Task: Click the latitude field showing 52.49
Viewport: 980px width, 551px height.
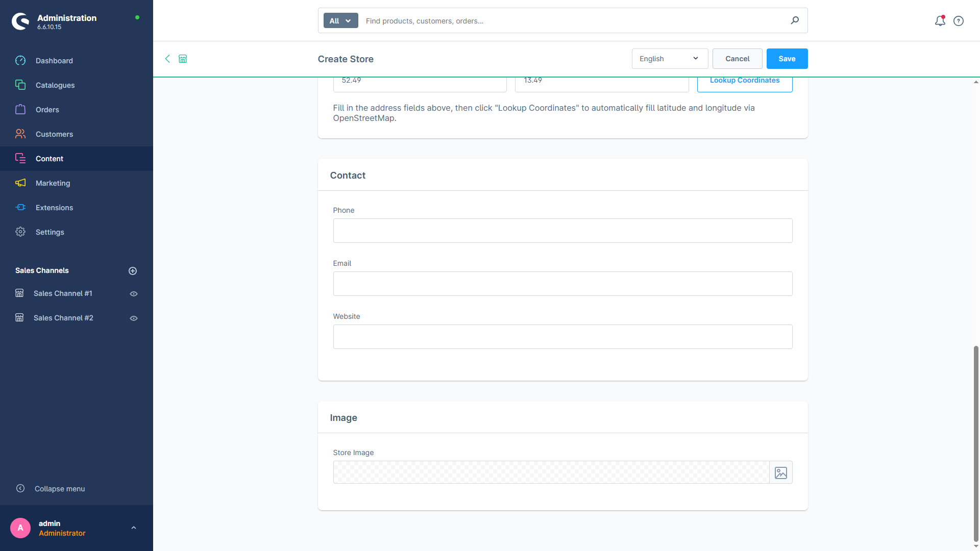Action: 420,84
